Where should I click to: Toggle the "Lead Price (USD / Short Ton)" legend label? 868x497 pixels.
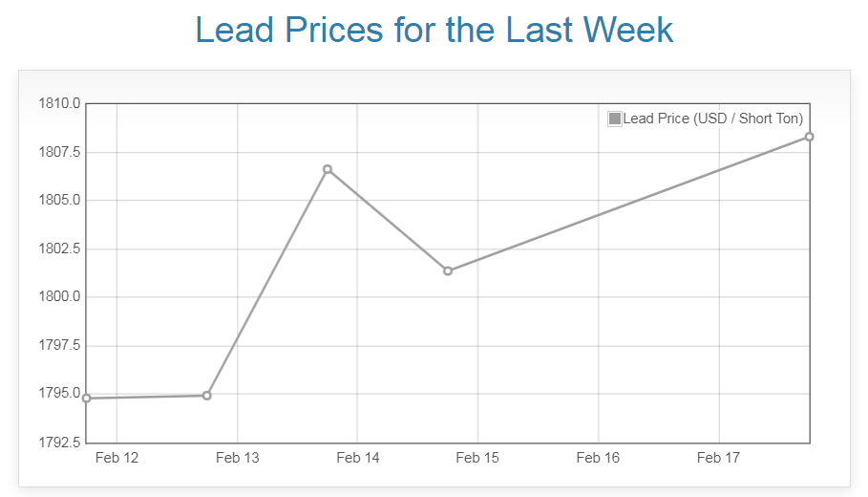[712, 119]
